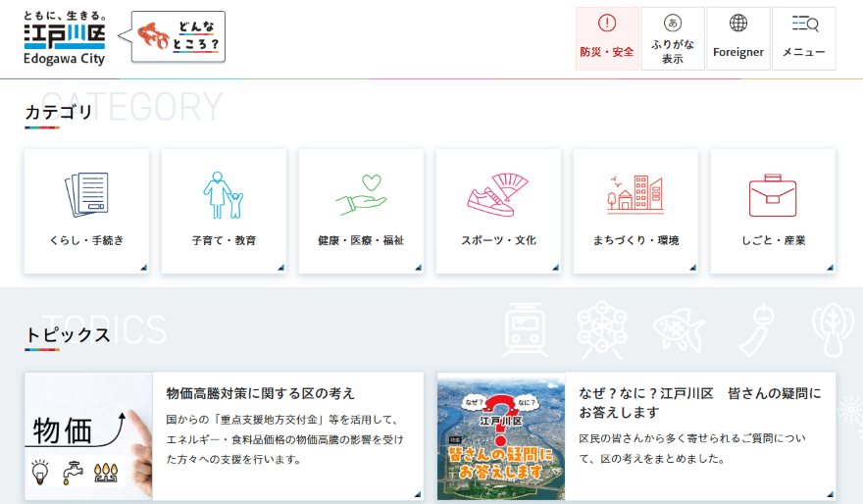This screenshot has width=863, height=504.
Task: Open the しごと・産業 category
Action: tap(774, 211)
